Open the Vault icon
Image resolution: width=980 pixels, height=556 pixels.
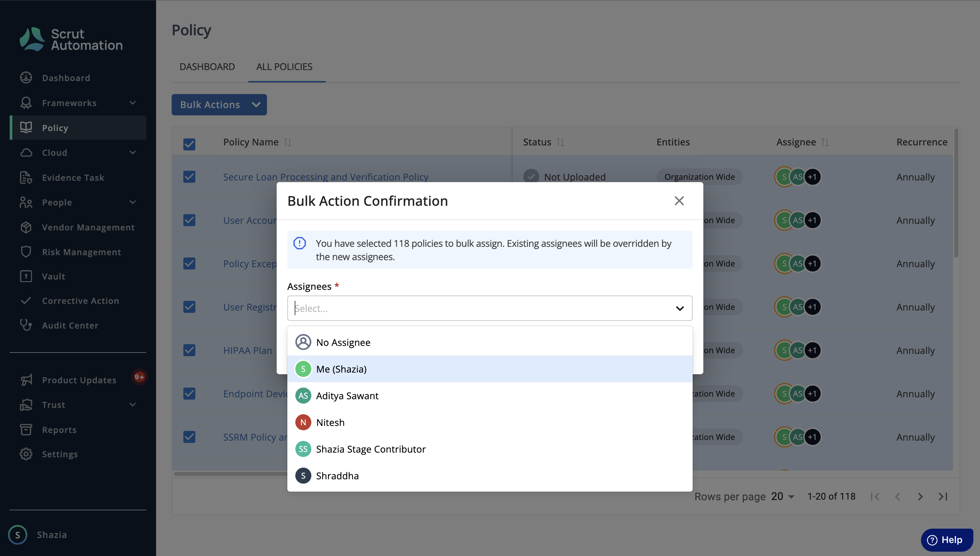(26, 276)
